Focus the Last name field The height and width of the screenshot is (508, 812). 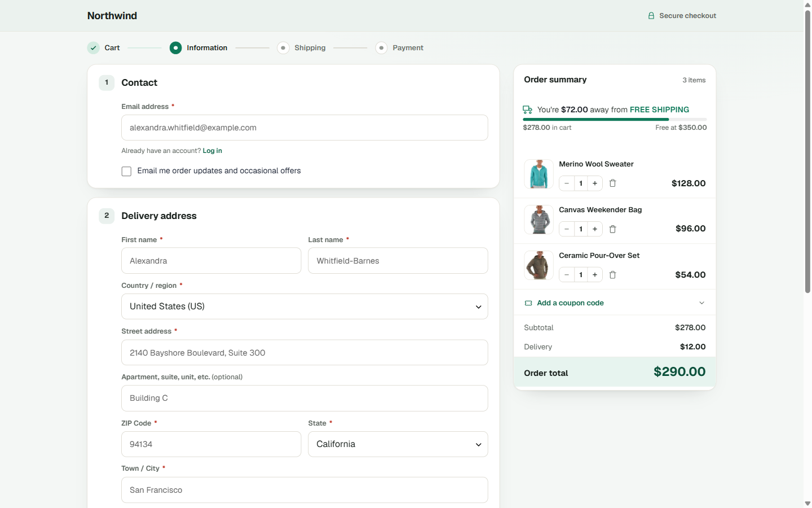398,261
